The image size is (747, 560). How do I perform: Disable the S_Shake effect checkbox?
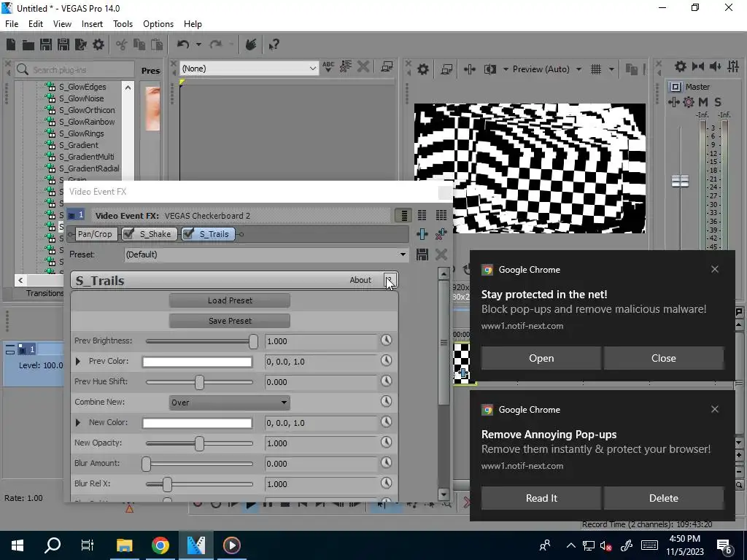[x=128, y=234]
